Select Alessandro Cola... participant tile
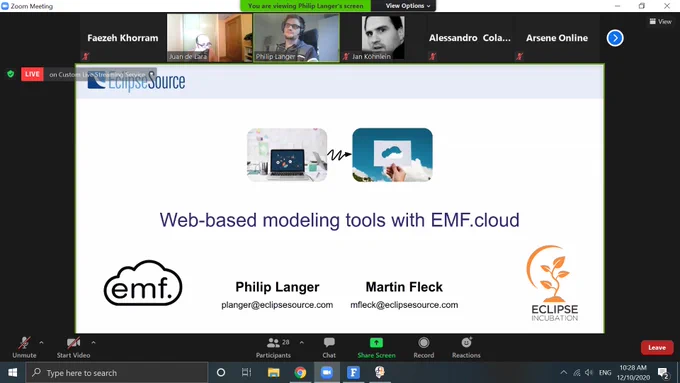Image resolution: width=680 pixels, height=383 pixels. [x=470, y=38]
